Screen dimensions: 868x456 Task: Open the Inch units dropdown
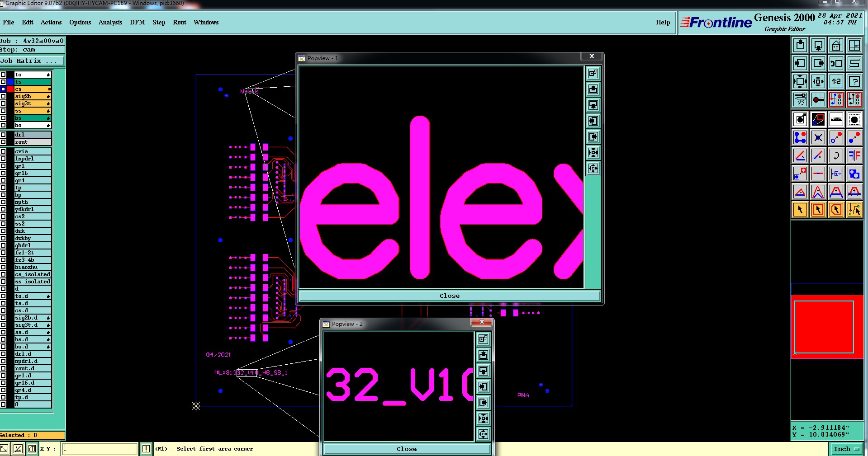click(846, 449)
